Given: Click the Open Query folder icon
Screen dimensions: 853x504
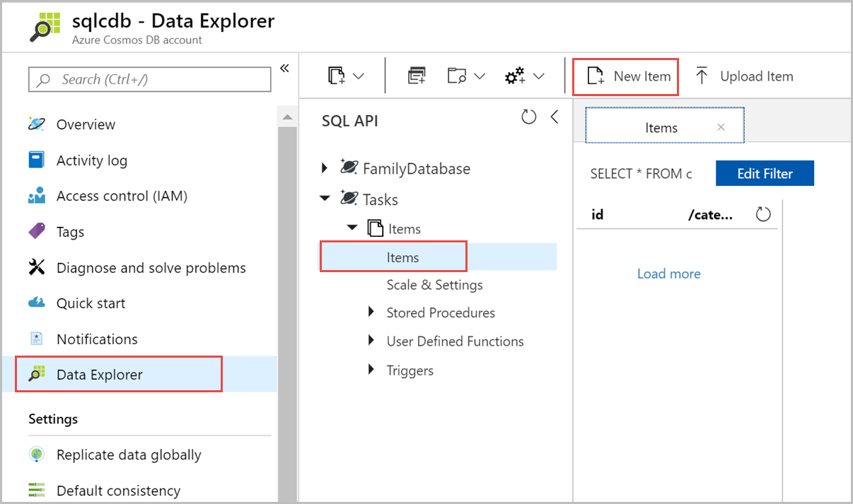Looking at the screenshot, I should click(x=458, y=76).
